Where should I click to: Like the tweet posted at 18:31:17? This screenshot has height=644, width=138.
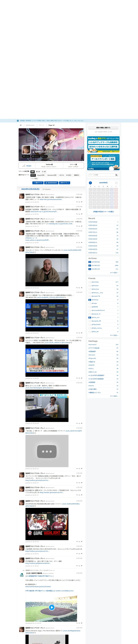[82, 495]
